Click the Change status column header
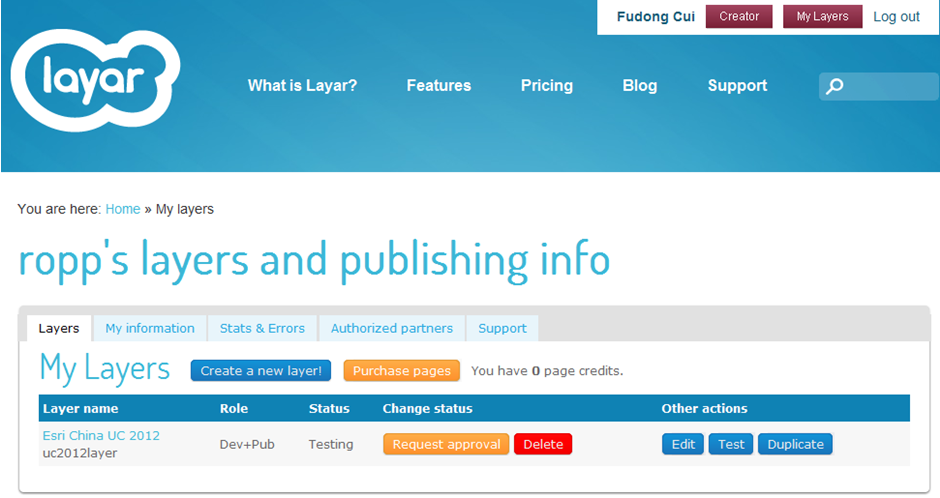 click(x=427, y=409)
